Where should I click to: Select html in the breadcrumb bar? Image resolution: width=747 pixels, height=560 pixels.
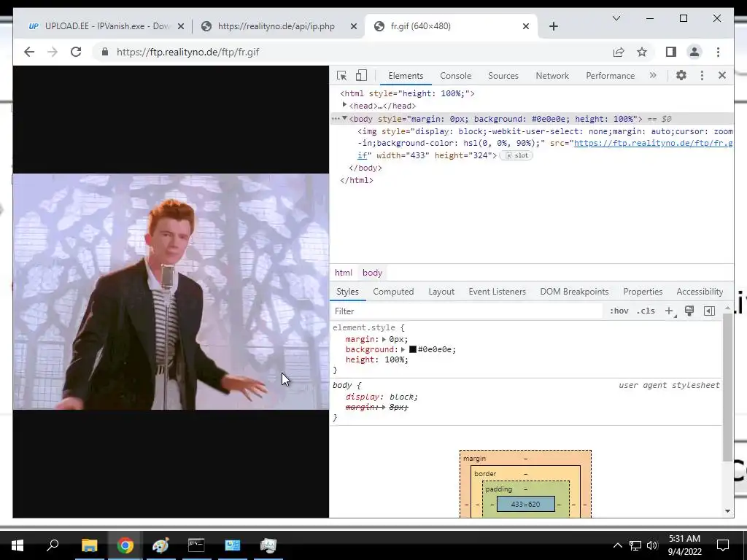click(x=343, y=273)
